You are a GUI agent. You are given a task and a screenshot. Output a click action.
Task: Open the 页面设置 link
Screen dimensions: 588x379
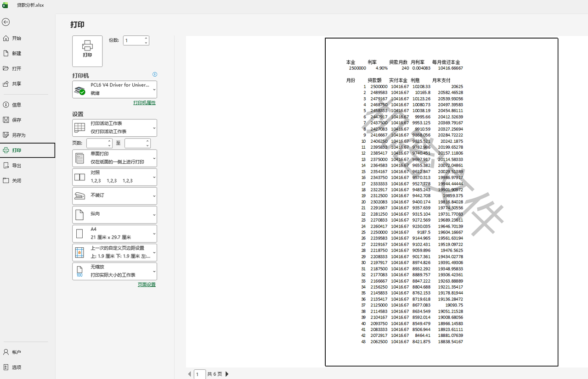(147, 284)
